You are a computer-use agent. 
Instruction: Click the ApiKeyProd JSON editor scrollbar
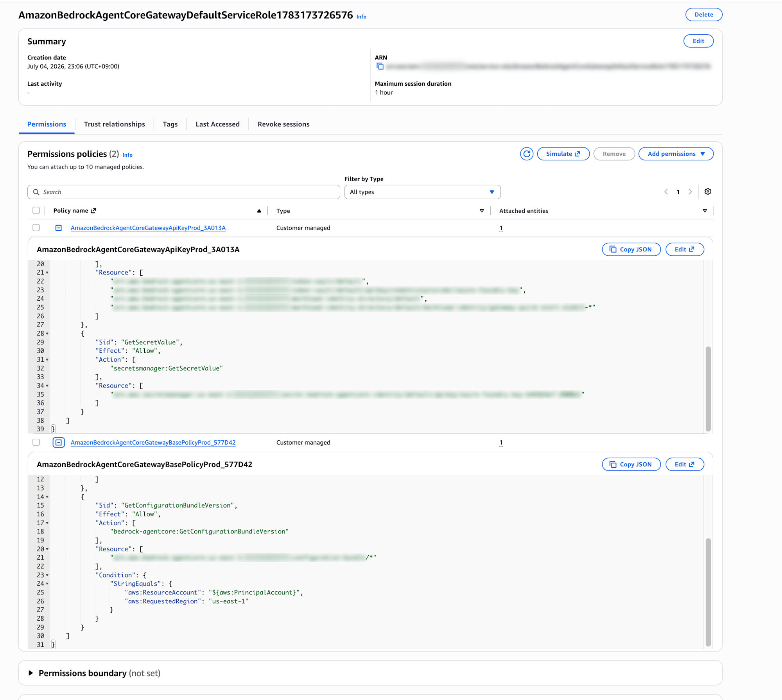[708, 389]
